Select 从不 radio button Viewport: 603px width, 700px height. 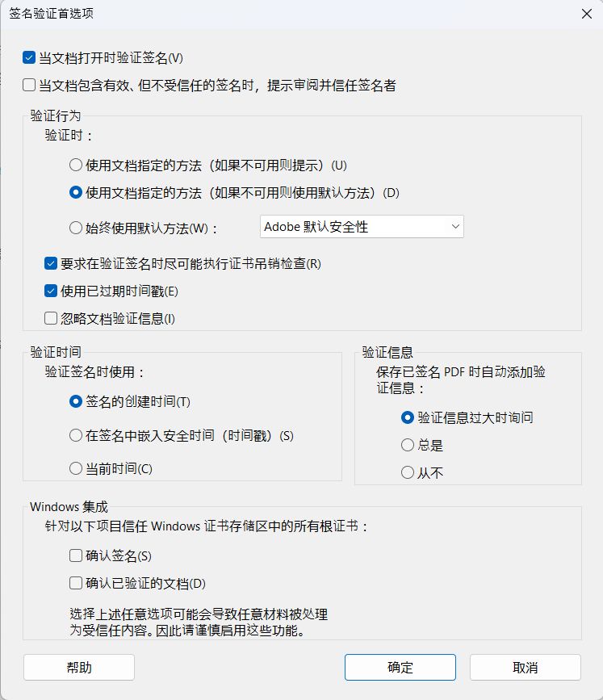[408, 473]
